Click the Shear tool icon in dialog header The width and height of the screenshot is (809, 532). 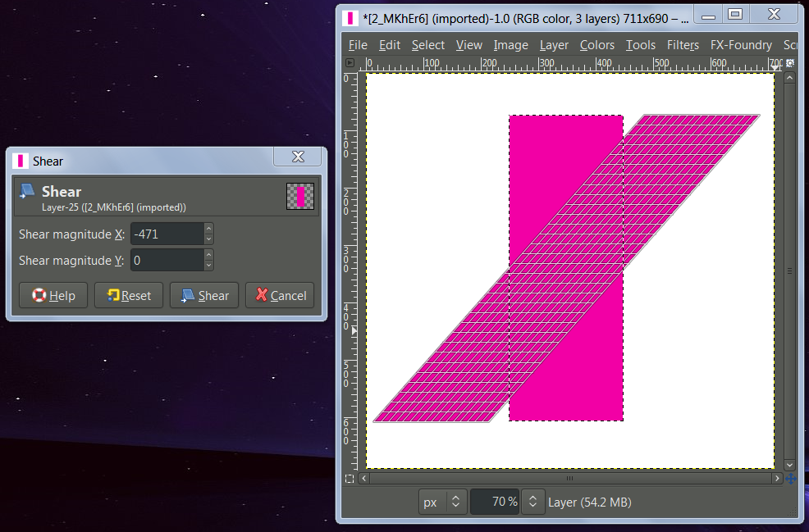click(x=27, y=191)
